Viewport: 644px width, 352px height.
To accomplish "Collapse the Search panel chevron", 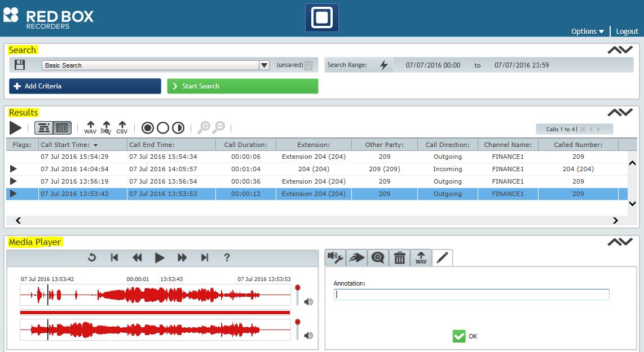I will [x=621, y=49].
